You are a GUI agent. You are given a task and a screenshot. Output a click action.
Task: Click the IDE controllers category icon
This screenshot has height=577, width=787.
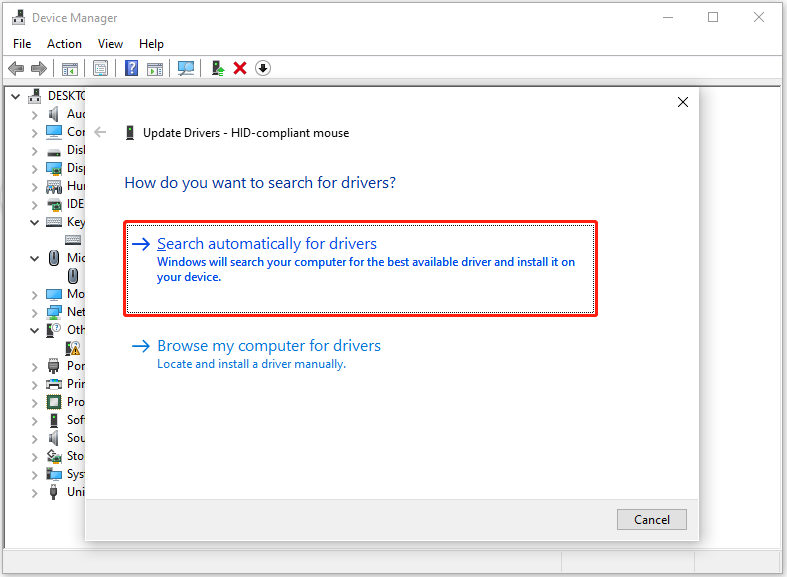[x=54, y=204]
